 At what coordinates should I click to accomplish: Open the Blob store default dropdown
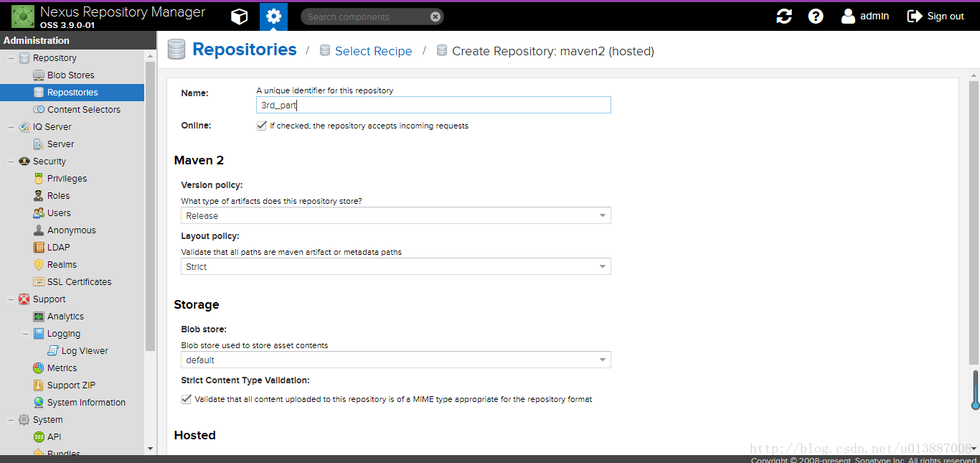click(x=396, y=360)
